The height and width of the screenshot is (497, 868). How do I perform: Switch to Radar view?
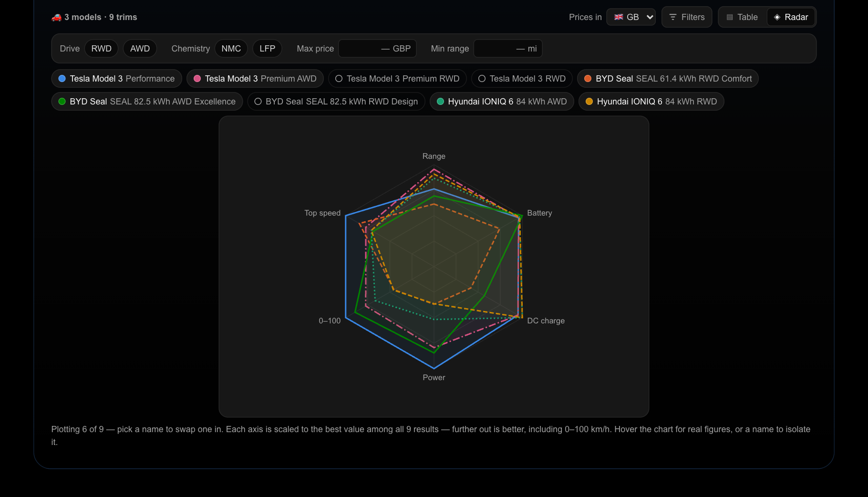(x=791, y=17)
